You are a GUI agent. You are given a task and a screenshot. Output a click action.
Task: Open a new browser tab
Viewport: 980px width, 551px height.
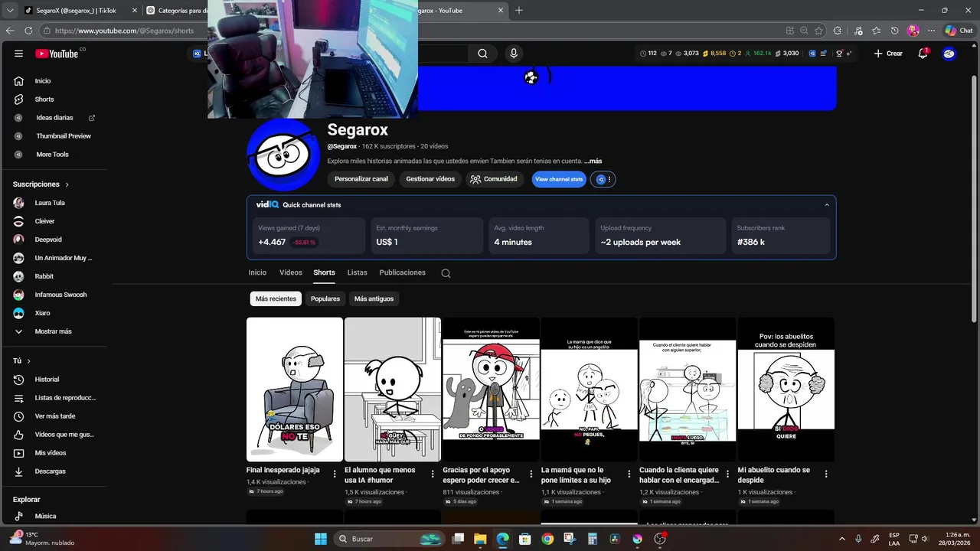tap(519, 11)
